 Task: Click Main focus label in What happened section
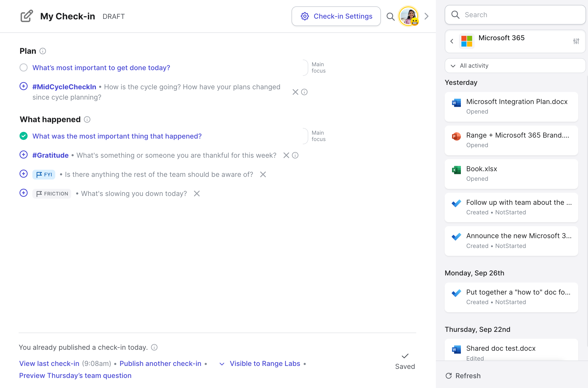[318, 136]
